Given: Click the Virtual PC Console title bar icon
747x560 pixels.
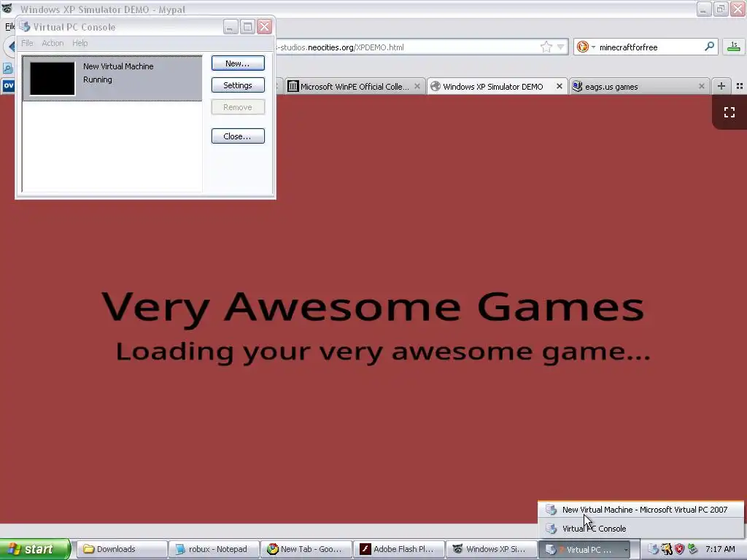Looking at the screenshot, I should point(25,27).
